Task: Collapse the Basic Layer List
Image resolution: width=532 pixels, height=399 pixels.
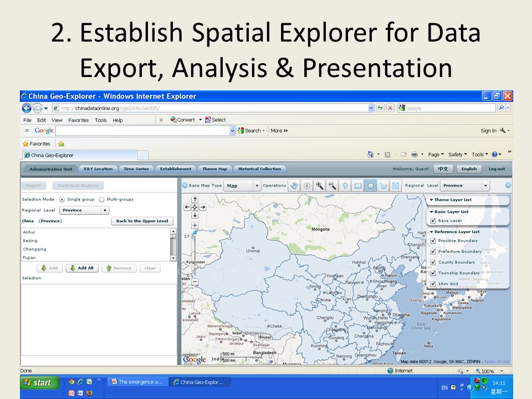Action: [x=431, y=212]
